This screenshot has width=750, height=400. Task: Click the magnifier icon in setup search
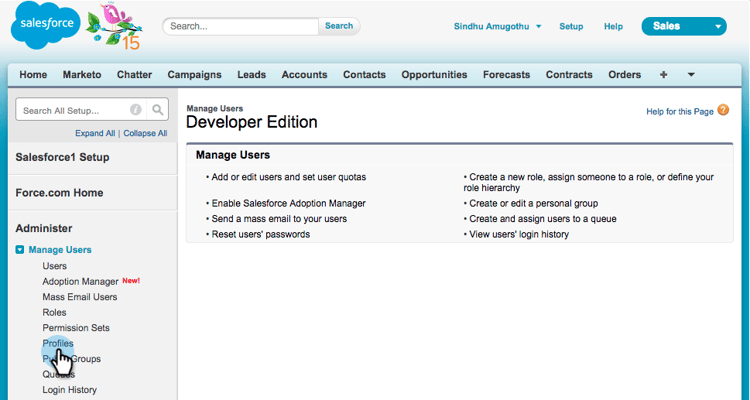click(157, 110)
